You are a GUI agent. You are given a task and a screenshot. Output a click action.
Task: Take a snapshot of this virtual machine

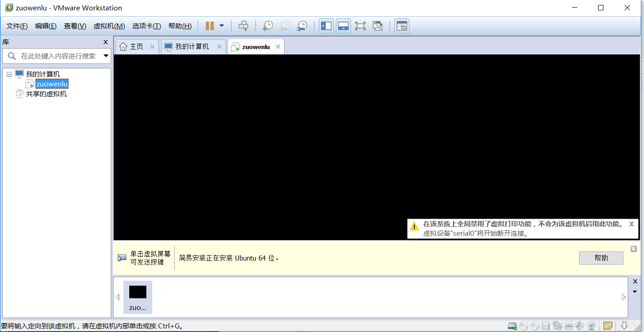268,26
